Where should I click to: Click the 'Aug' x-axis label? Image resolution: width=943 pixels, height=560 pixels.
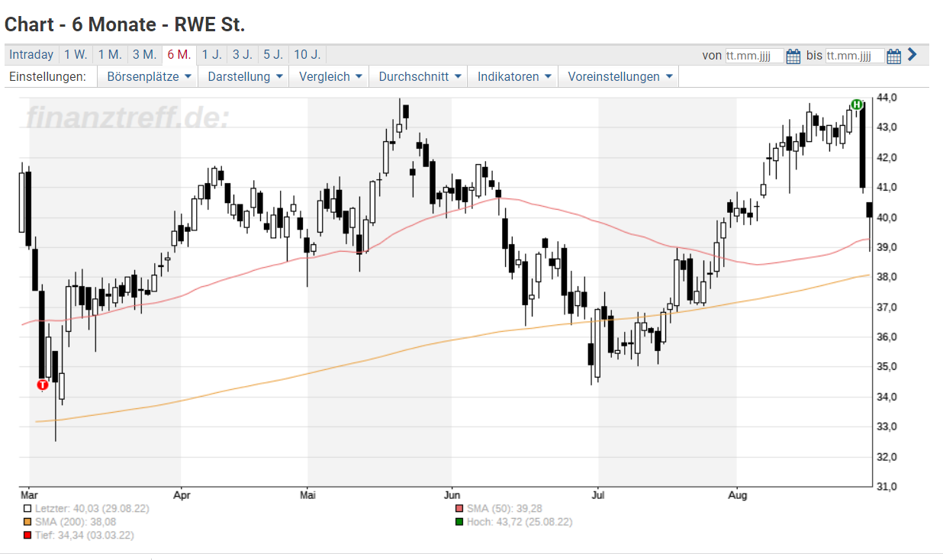click(737, 495)
